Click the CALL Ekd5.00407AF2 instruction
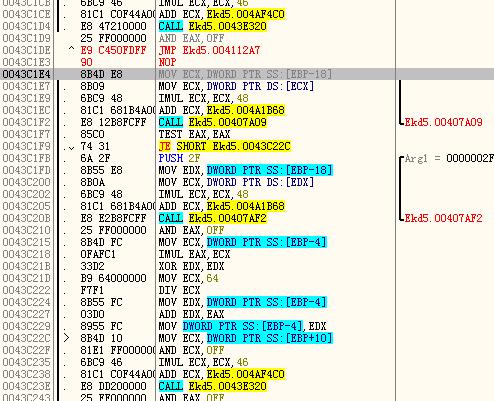Viewport: 494px width, 401px height. [x=213, y=218]
